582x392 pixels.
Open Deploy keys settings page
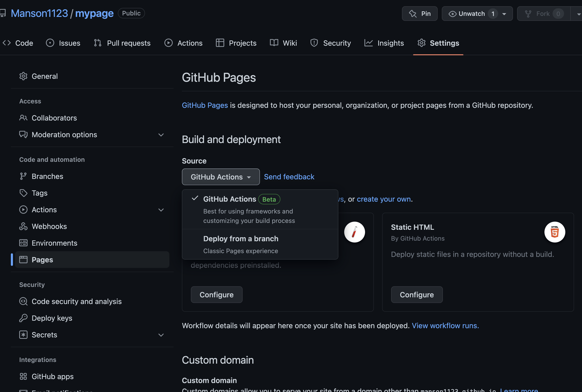(92, 318)
